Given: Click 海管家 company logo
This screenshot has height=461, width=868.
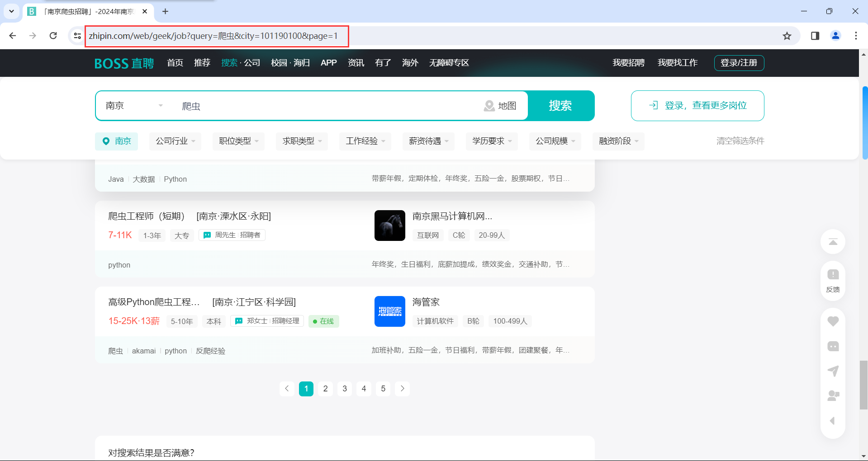Looking at the screenshot, I should click(390, 311).
